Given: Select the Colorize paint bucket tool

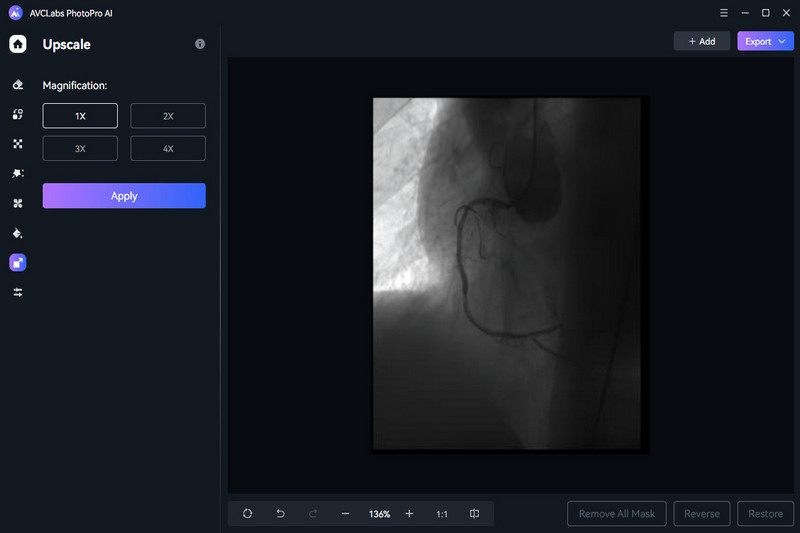Looking at the screenshot, I should tap(18, 233).
